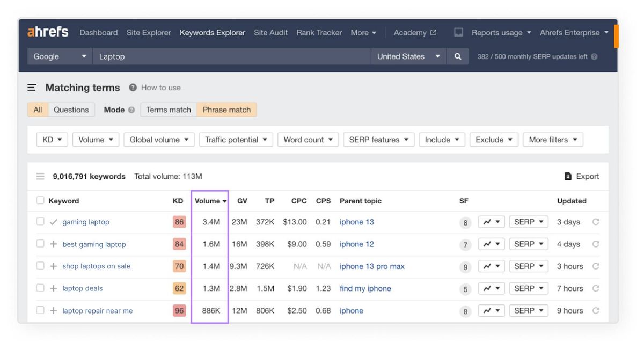Check the best gaming laptop row checkbox

pos(40,243)
